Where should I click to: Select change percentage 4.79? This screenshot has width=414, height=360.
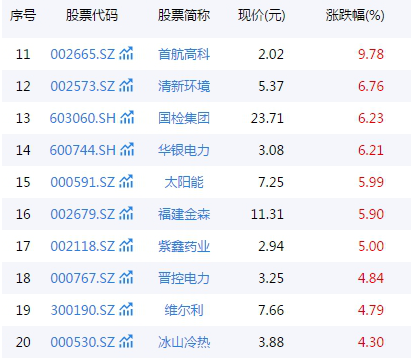click(x=371, y=310)
